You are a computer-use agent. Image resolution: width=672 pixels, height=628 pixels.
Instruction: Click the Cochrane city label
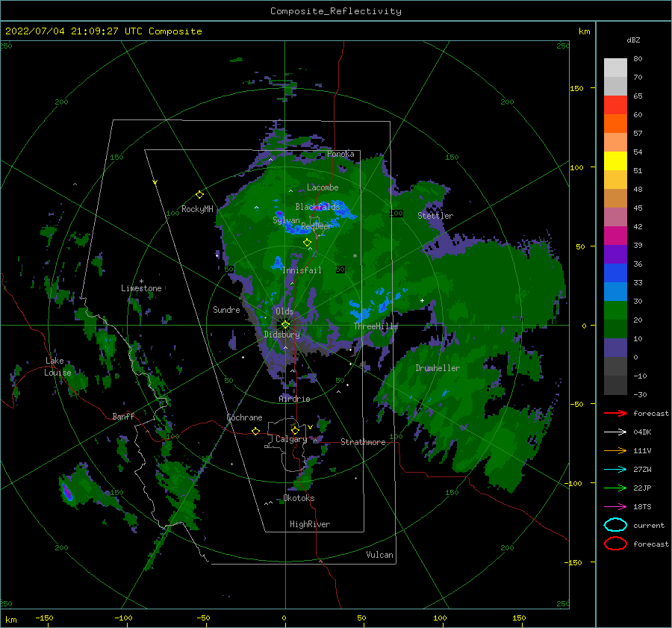click(x=244, y=417)
